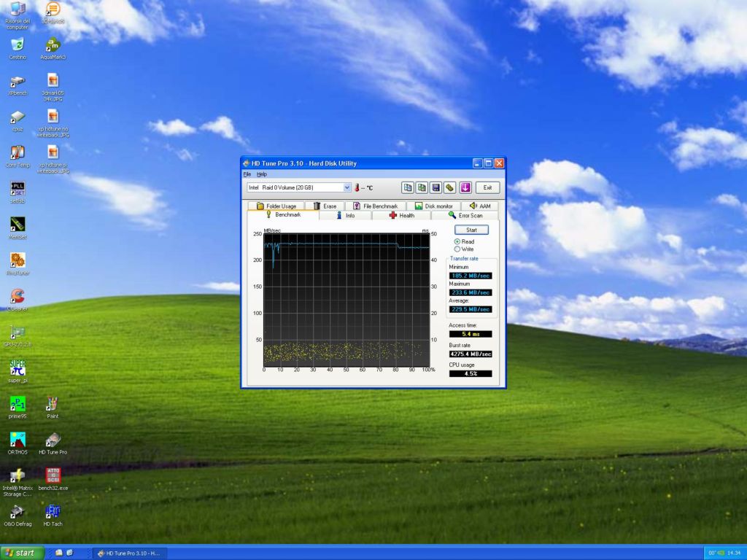
Task: Select the ORTHOS desktop shortcut
Action: (x=18, y=443)
